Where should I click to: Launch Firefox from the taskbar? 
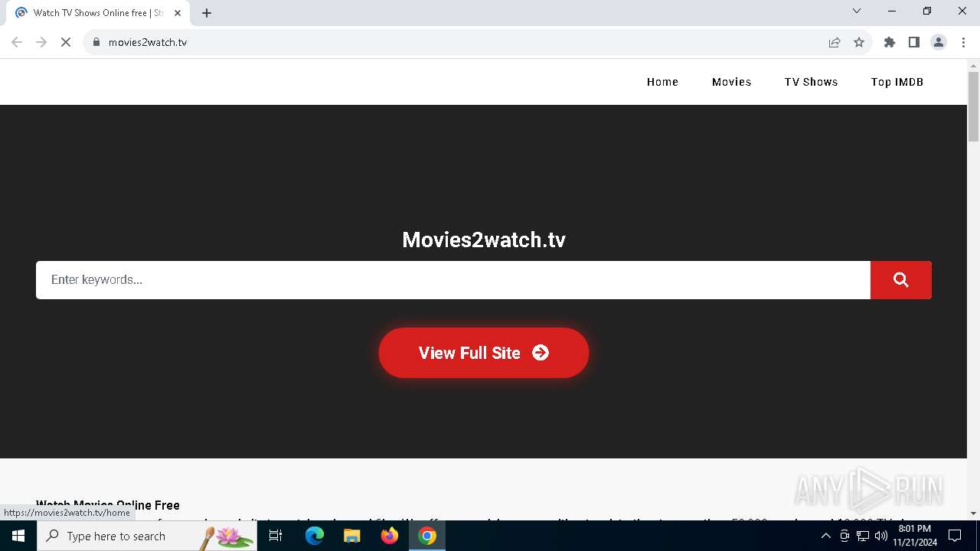click(x=390, y=536)
